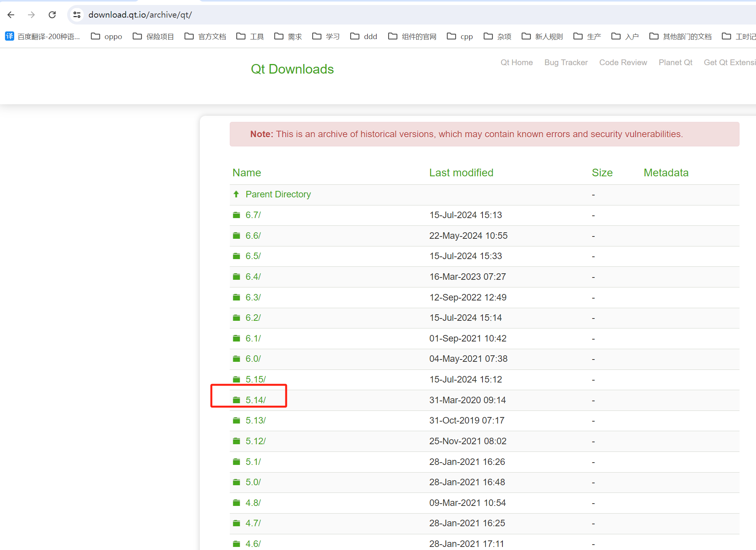Viewport: 756px width, 550px height.
Task: Sort by the Name column header
Action: tap(247, 173)
